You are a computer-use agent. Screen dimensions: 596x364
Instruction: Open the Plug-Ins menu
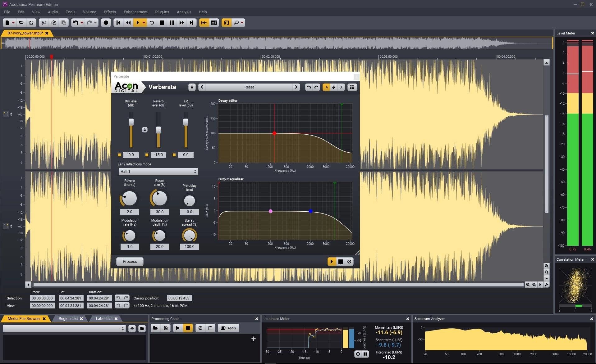click(162, 12)
